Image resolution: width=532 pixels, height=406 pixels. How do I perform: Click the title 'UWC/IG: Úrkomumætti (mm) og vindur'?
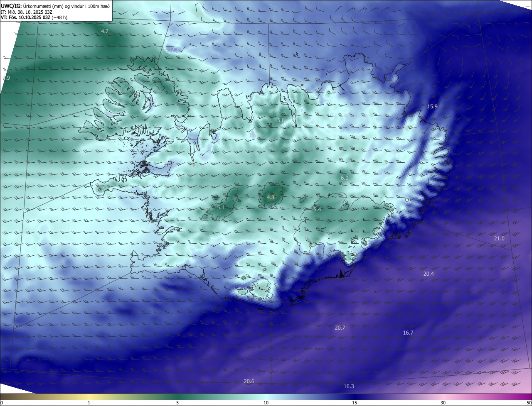(x=55, y=5)
